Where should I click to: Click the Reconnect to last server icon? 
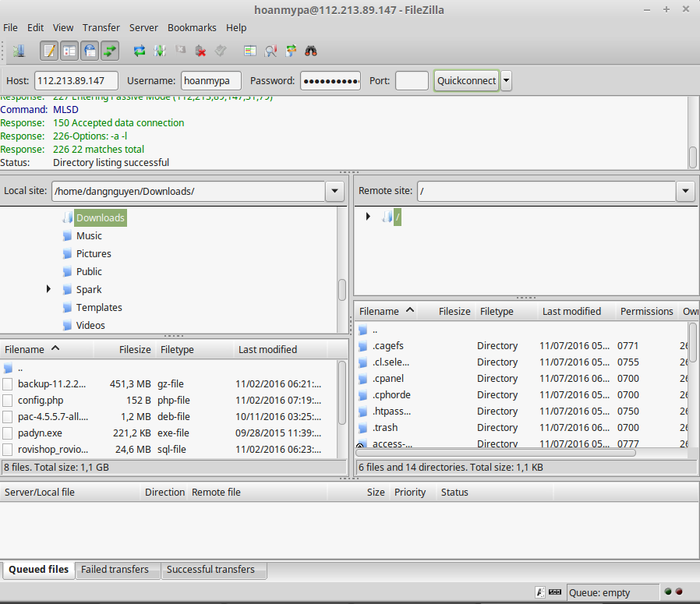221,51
